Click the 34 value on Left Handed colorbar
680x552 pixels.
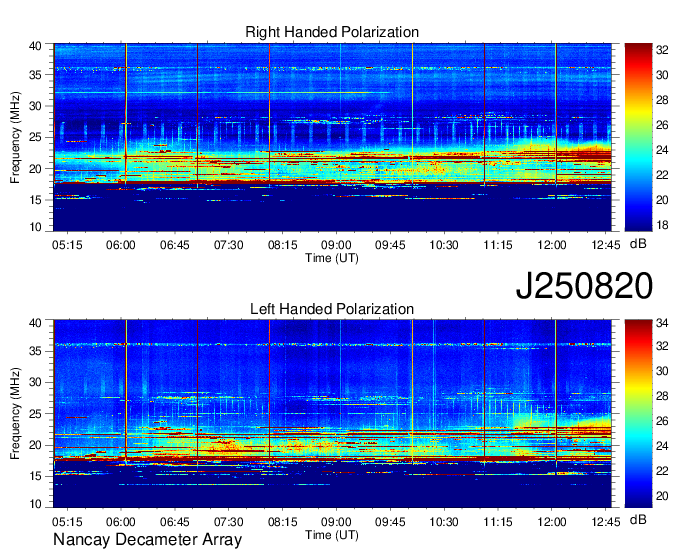pyautogui.click(x=662, y=323)
